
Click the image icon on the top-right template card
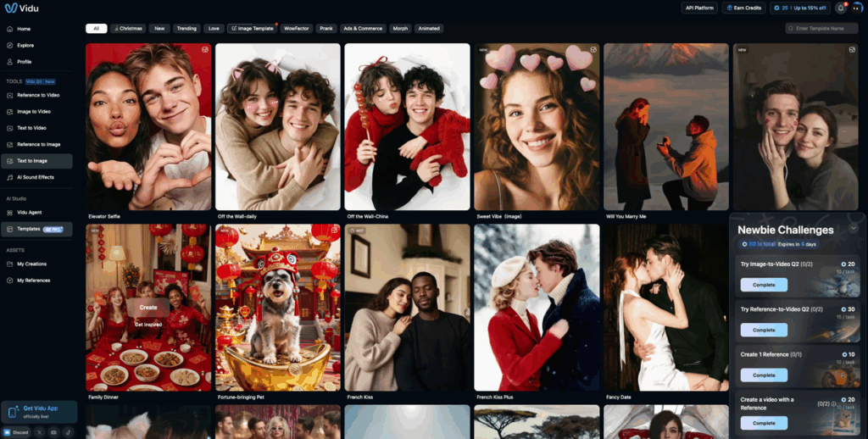pos(853,50)
